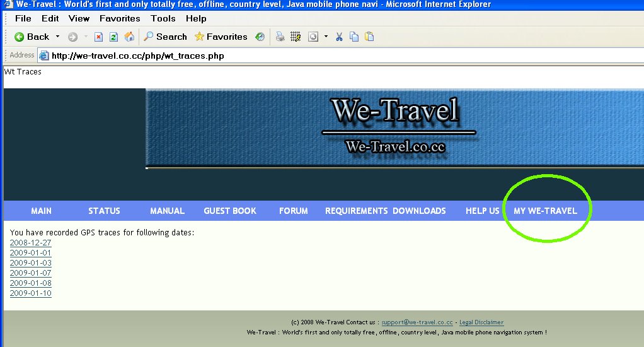The image size is (644, 347).
Task: Go to the Home page icon
Action: coord(129,37)
